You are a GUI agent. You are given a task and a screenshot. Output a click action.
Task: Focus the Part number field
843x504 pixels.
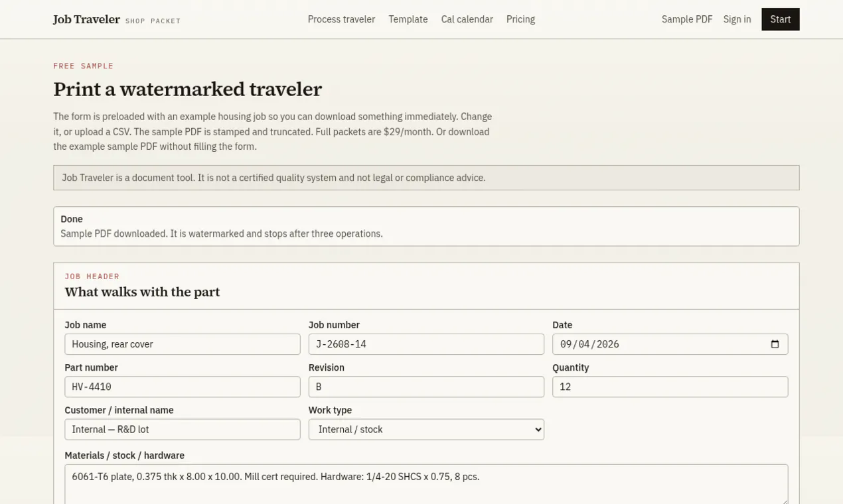click(x=183, y=387)
